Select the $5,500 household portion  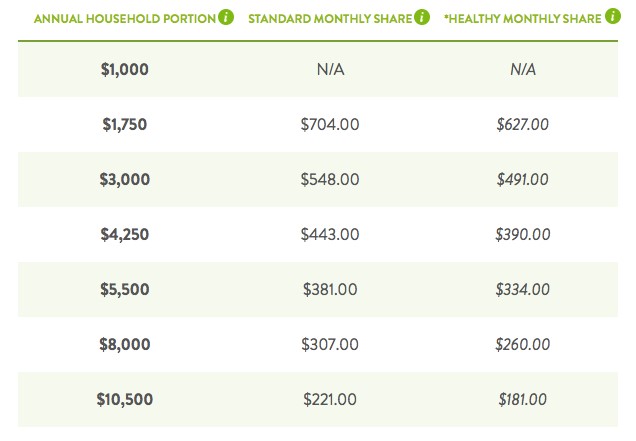click(125, 289)
